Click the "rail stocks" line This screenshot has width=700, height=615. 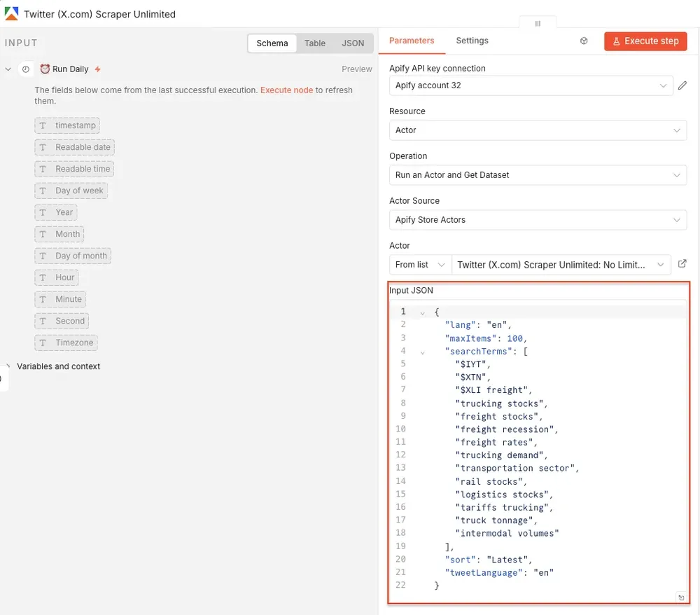click(x=491, y=481)
